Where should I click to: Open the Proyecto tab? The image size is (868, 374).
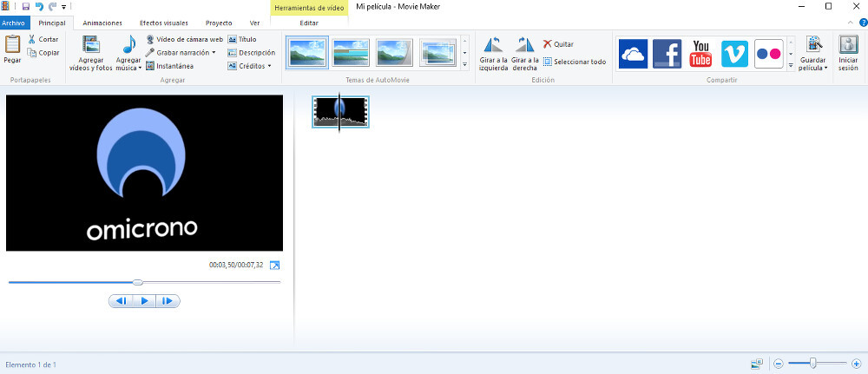tap(219, 23)
